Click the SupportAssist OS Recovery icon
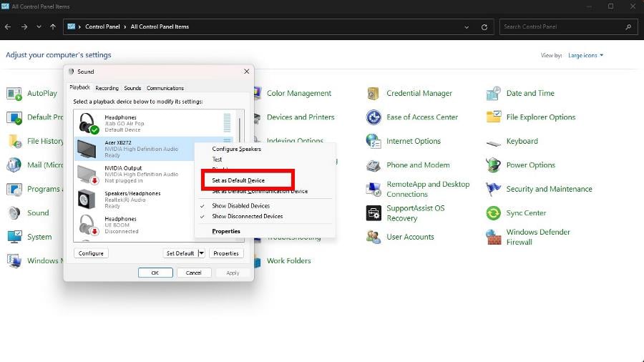The image size is (644, 362). tap(374, 213)
